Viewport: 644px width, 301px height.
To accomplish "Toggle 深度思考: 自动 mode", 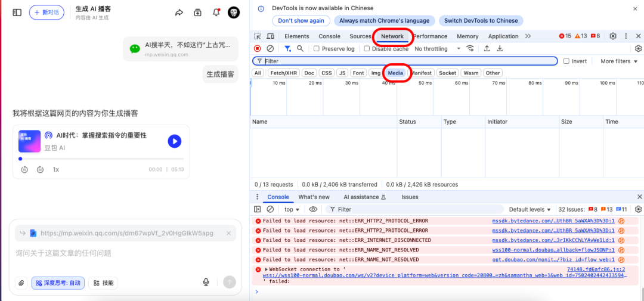I will coord(58,283).
